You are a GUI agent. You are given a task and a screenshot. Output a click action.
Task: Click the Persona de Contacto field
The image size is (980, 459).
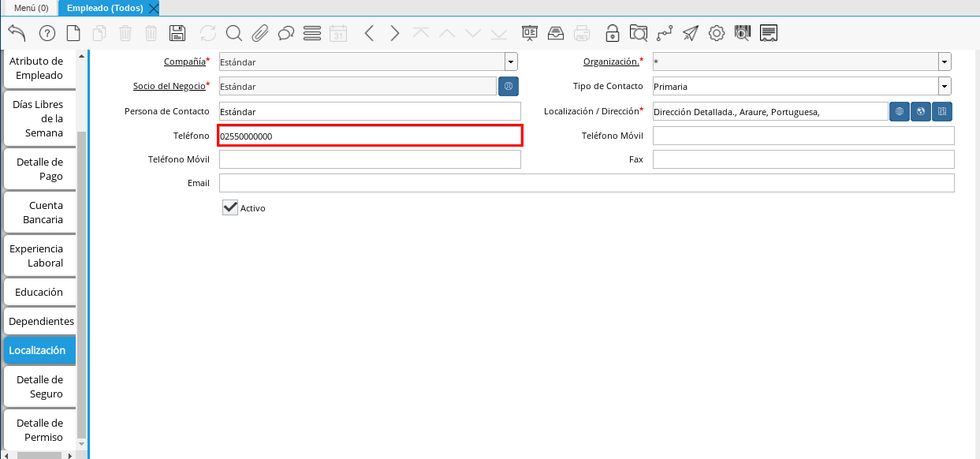pyautogui.click(x=370, y=111)
